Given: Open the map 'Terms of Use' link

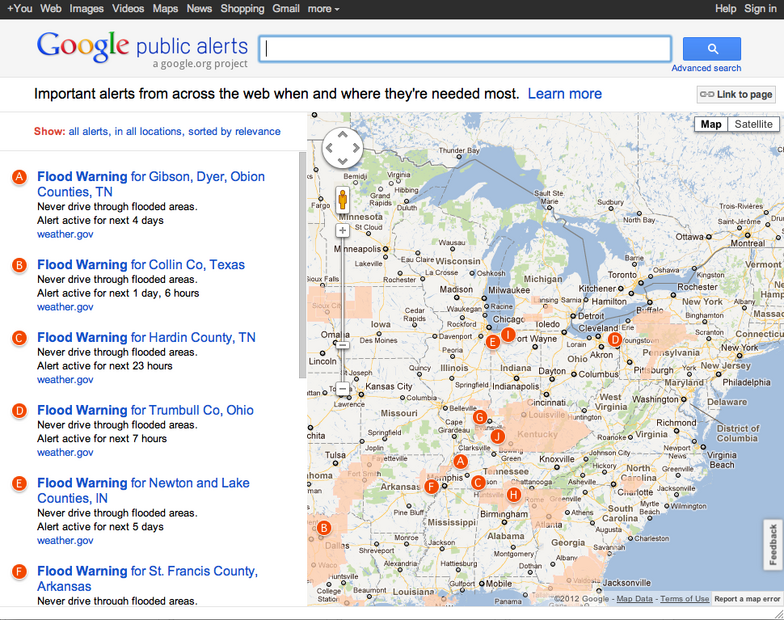Looking at the screenshot, I should coord(684,599).
